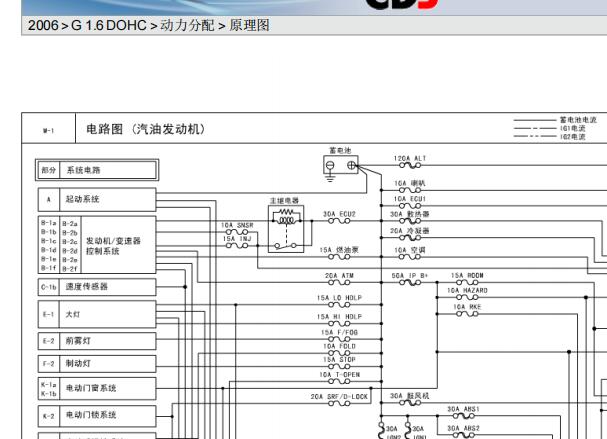Screen dimensions: 607x439
Task: Open the G 1.6 DOHC breadcrumb
Action: pyautogui.click(x=109, y=26)
